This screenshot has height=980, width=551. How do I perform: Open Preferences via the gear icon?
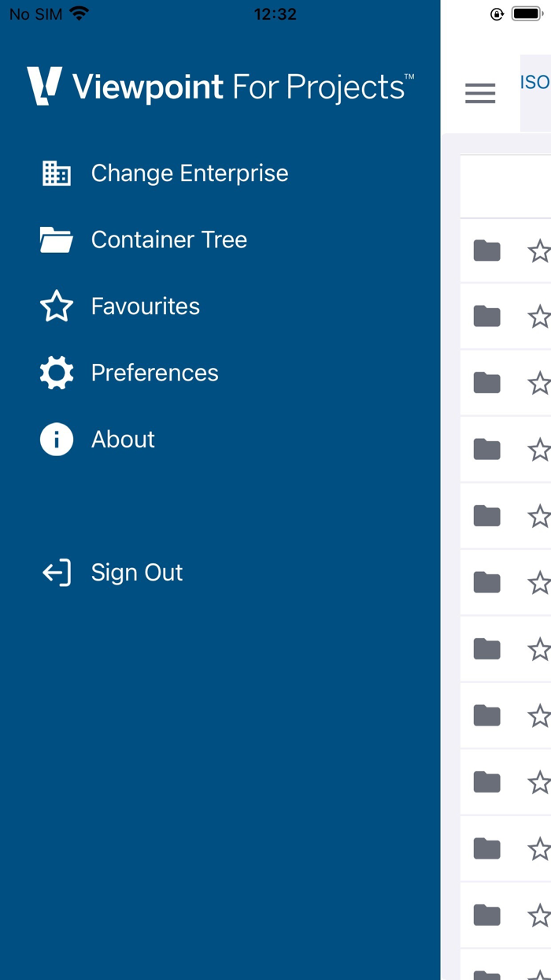(x=55, y=373)
